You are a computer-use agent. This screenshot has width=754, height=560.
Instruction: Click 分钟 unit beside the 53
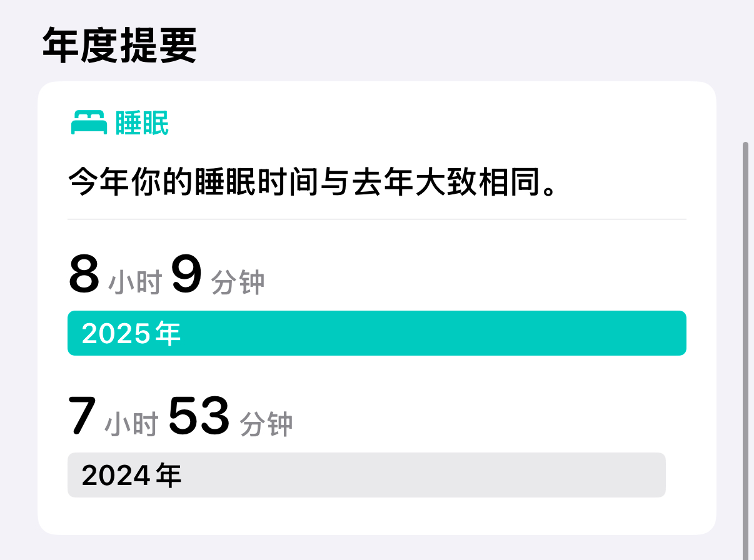click(266, 424)
